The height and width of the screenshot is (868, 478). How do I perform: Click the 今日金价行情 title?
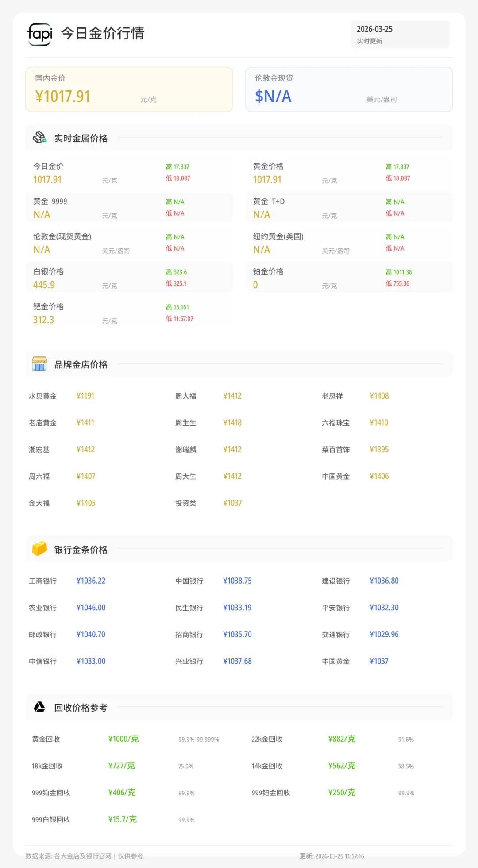[x=102, y=33]
